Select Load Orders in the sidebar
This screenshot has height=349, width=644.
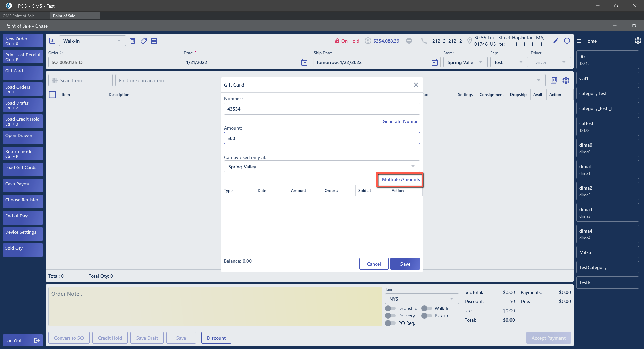23,89
